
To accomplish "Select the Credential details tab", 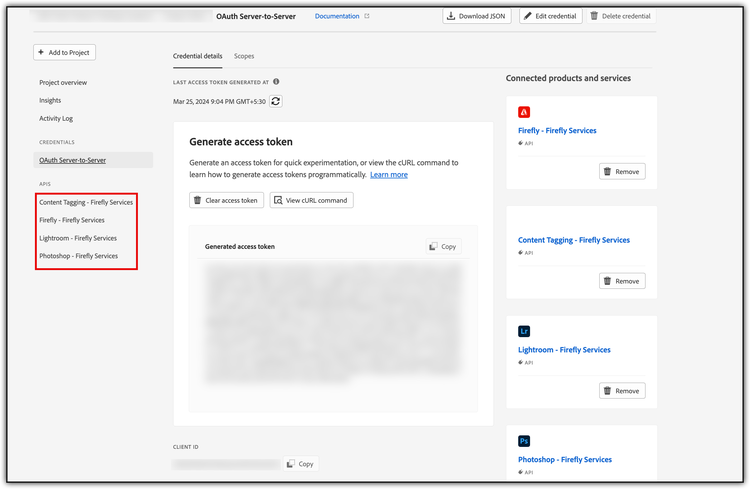I will 197,57.
